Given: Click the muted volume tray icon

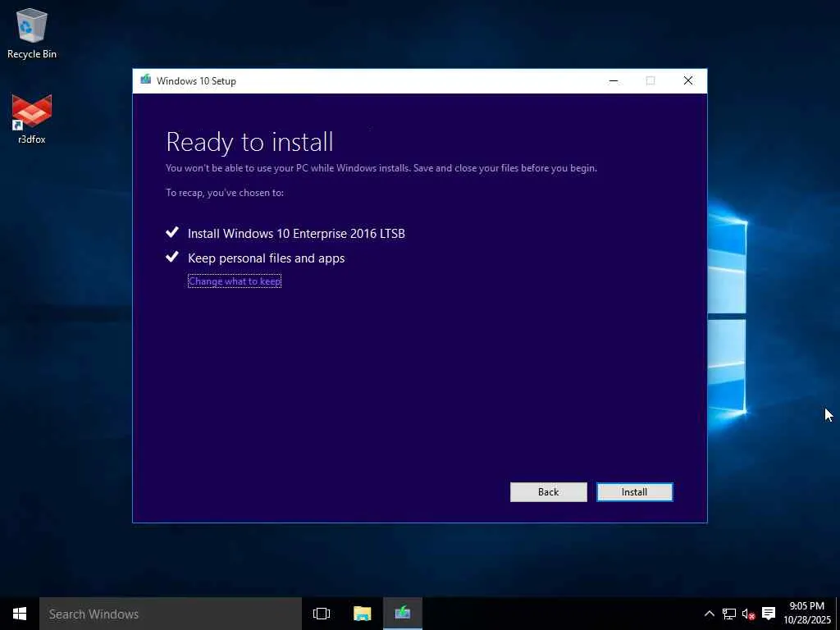Looking at the screenshot, I should [748, 614].
